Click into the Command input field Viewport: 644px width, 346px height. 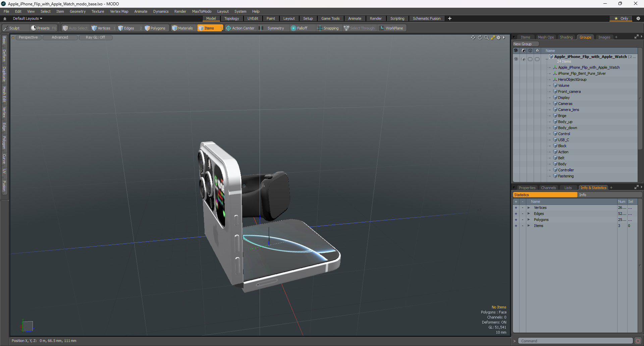coord(575,341)
